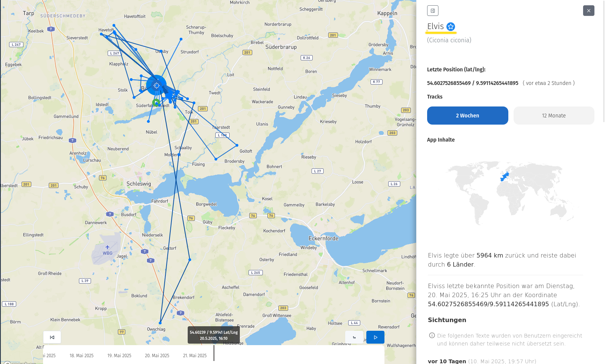The height and width of the screenshot is (364, 605).
Task: Select the 2 Wochen track range
Action: (x=467, y=116)
